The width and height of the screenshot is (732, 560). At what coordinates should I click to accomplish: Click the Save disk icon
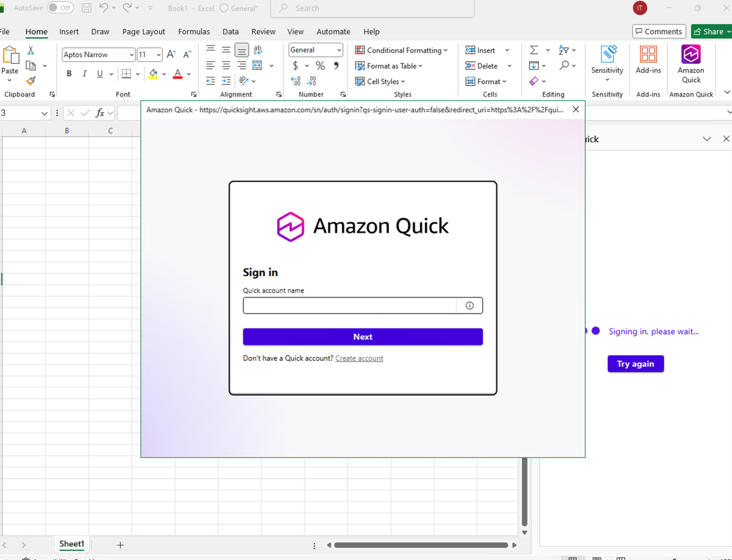pos(86,8)
